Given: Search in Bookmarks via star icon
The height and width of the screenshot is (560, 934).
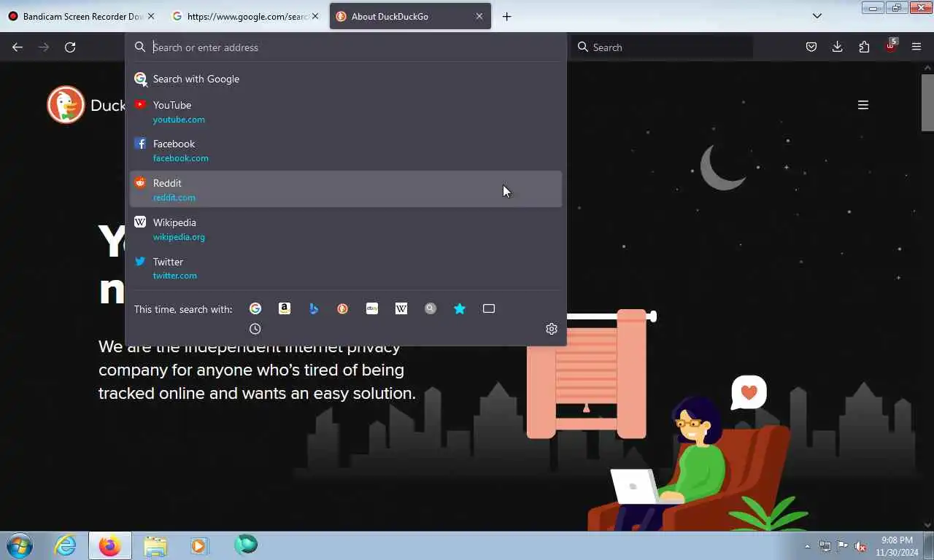Looking at the screenshot, I should 460,308.
